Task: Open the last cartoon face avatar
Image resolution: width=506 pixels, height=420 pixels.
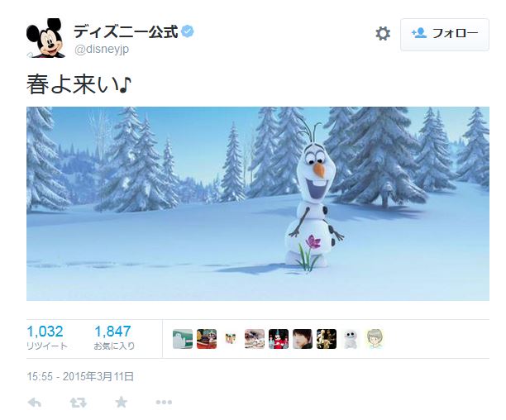Action: (x=375, y=339)
